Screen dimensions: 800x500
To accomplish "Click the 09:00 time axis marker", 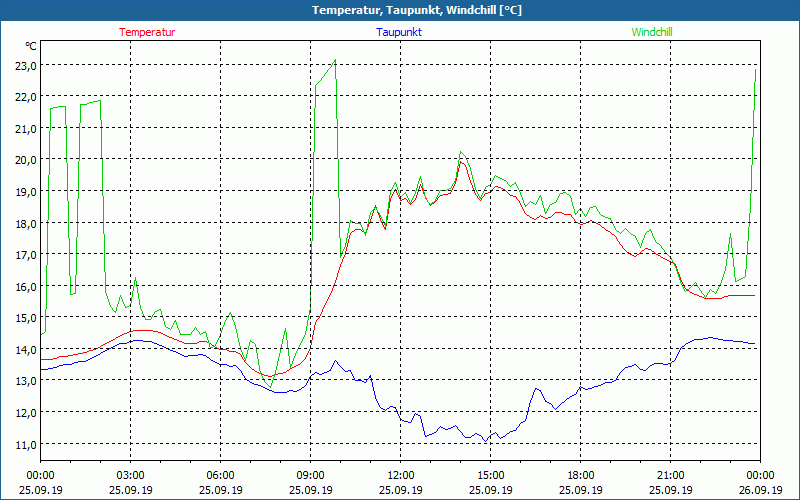I will coord(310,475).
